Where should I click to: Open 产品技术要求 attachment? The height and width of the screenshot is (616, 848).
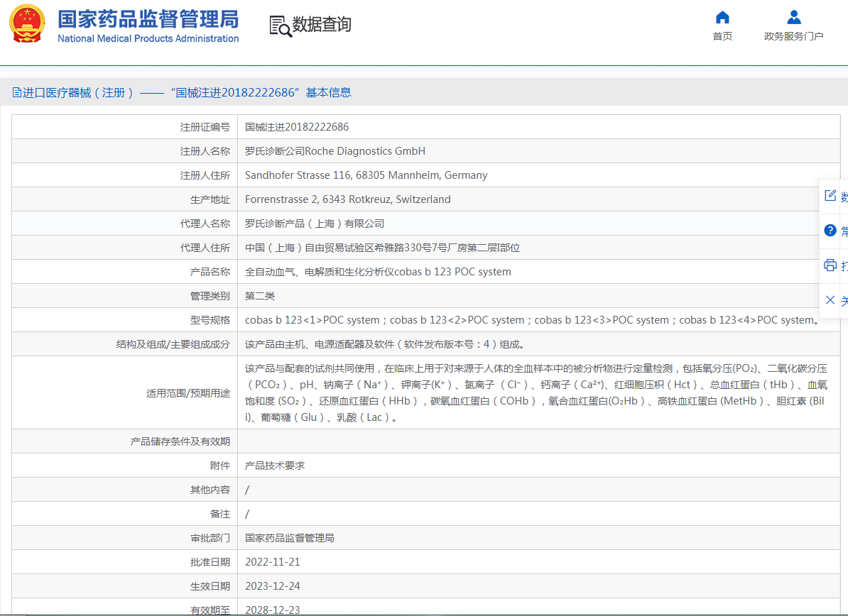[x=275, y=466]
